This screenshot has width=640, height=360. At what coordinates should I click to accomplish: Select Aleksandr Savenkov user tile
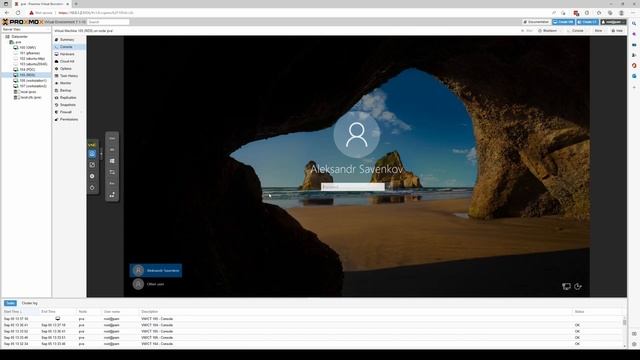156,270
